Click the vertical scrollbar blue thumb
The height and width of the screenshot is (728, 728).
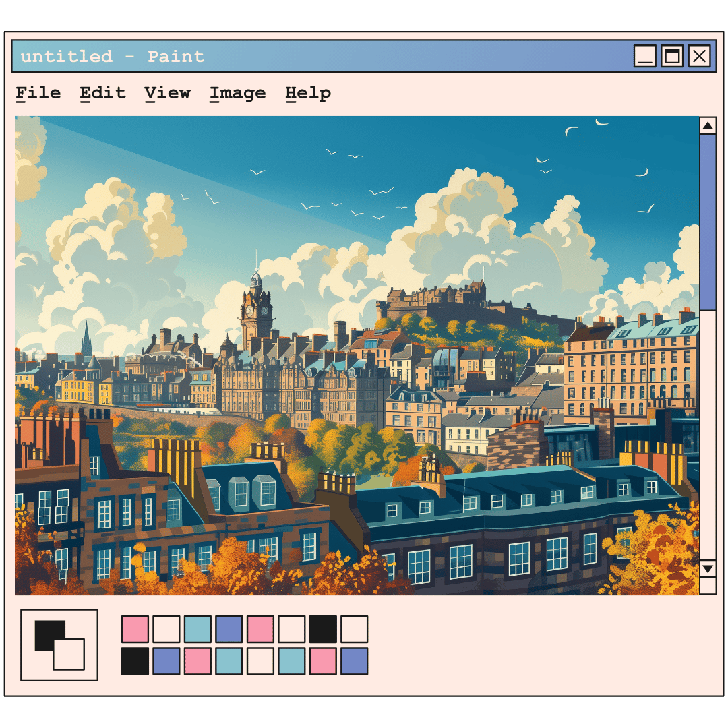pyautogui.click(x=708, y=222)
